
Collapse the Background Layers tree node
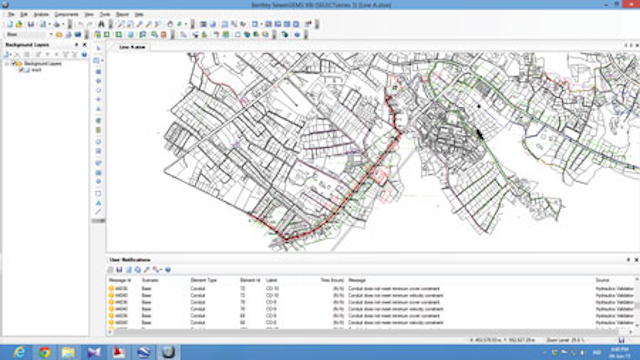pos(7,64)
